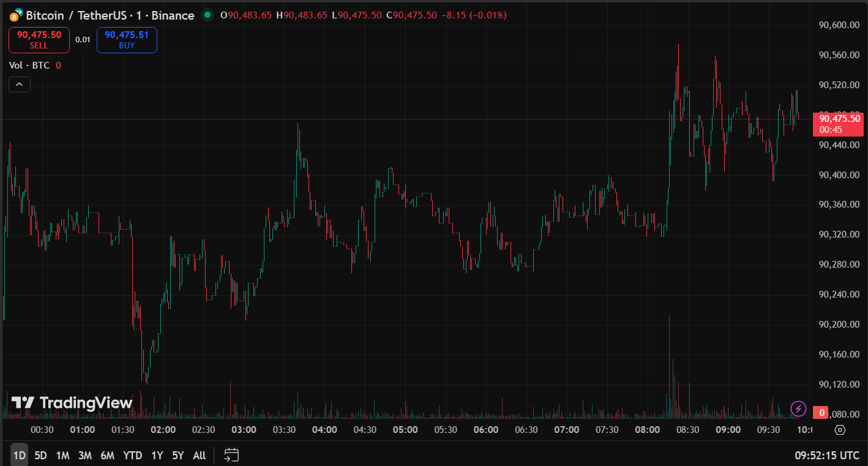The width and height of the screenshot is (868, 466).
Task: Click the 90,280.00 price axis label
Action: tap(839, 265)
